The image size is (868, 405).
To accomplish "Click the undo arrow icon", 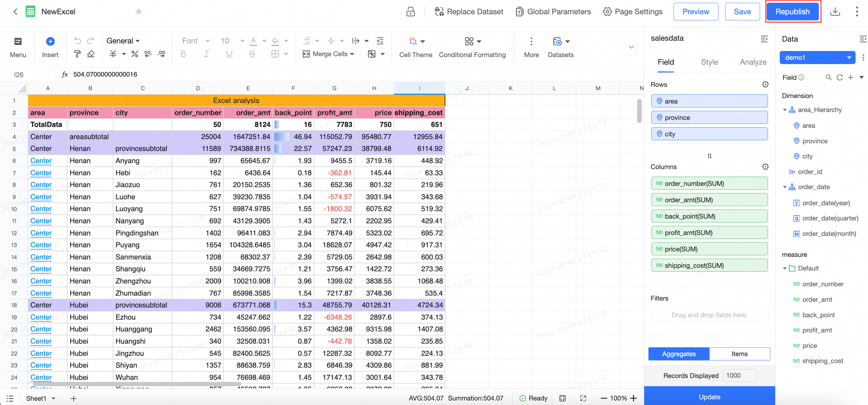I will tap(78, 41).
